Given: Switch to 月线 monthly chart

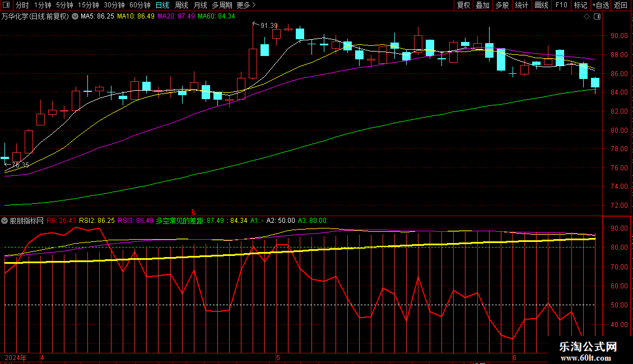Looking at the screenshot, I should click(x=200, y=5).
